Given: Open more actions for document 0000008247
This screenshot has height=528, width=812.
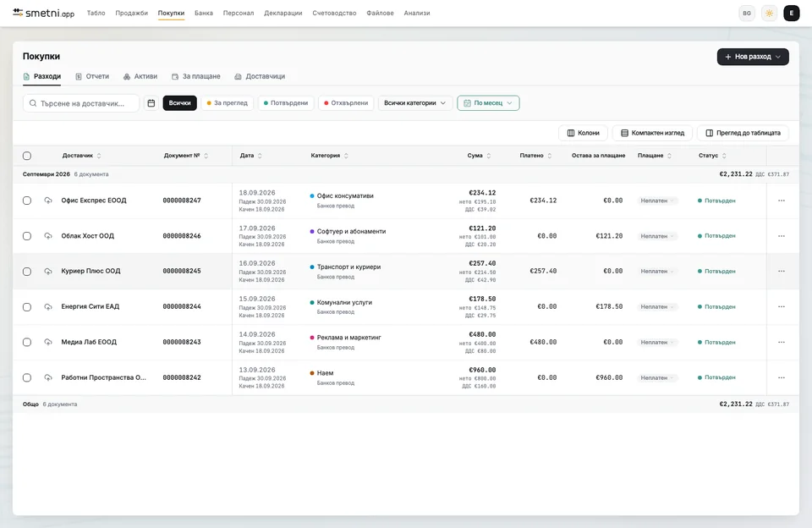Looking at the screenshot, I should tap(782, 201).
